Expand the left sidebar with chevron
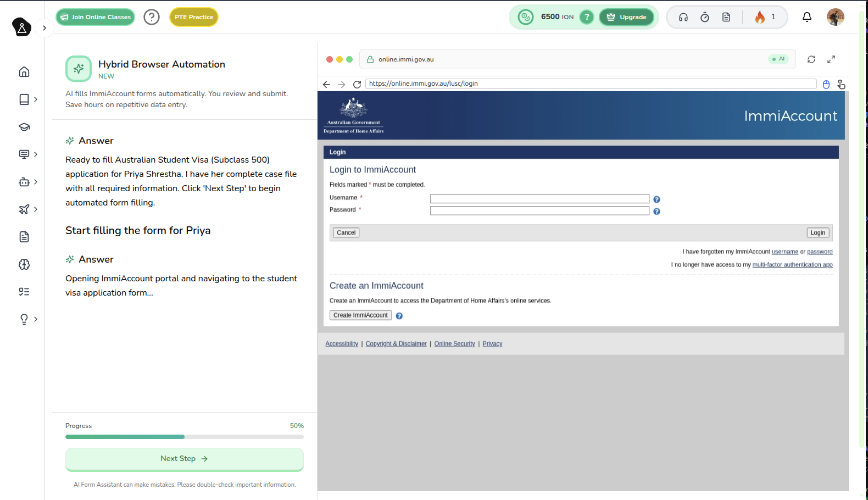 pos(44,28)
